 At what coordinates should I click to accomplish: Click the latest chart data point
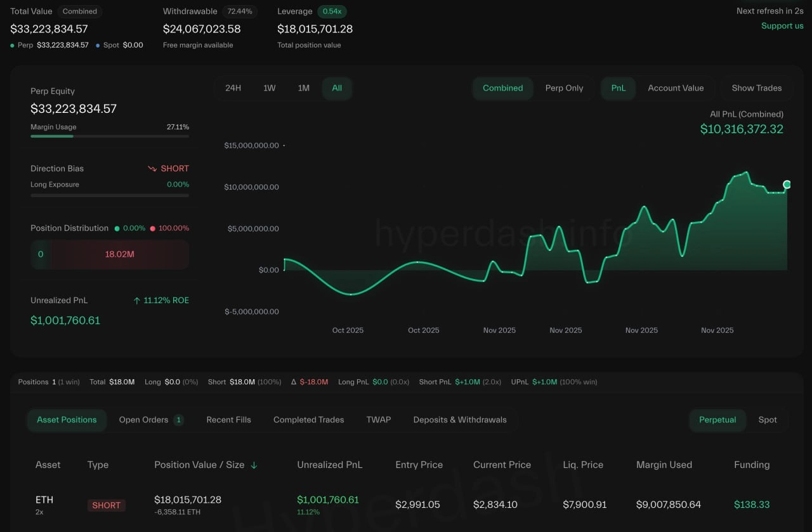(787, 184)
